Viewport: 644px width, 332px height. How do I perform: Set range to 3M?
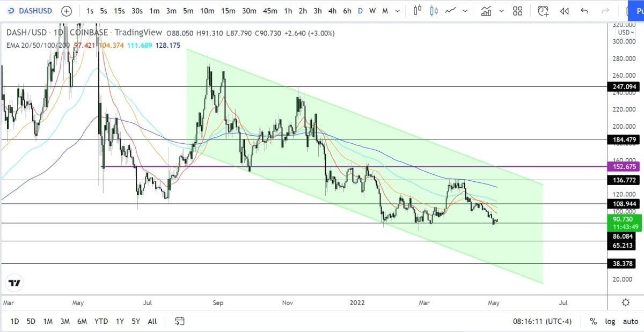pos(65,321)
